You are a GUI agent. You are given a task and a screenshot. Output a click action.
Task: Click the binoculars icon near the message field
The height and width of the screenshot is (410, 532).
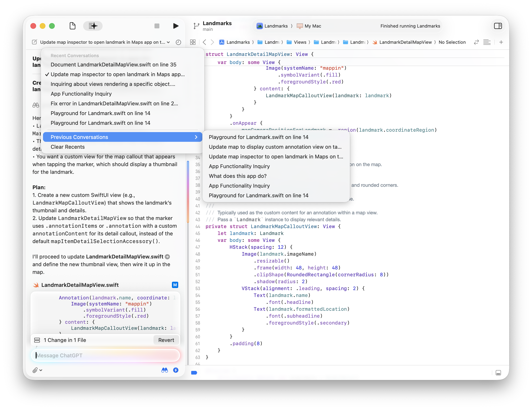[x=165, y=370]
